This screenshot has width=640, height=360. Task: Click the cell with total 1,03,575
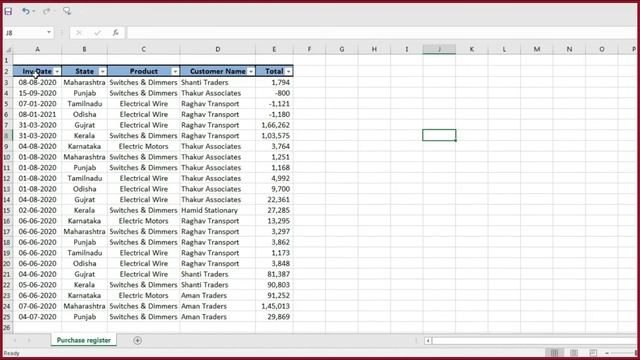274,136
